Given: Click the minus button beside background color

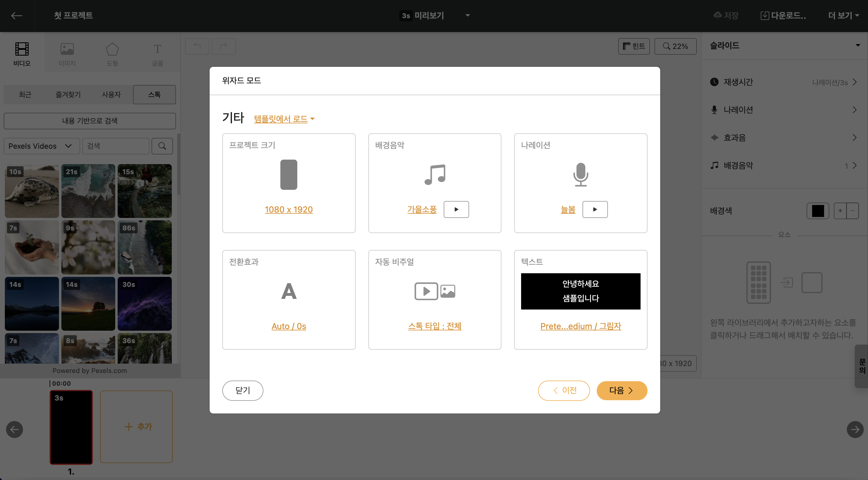Looking at the screenshot, I should pyautogui.click(x=852, y=210).
